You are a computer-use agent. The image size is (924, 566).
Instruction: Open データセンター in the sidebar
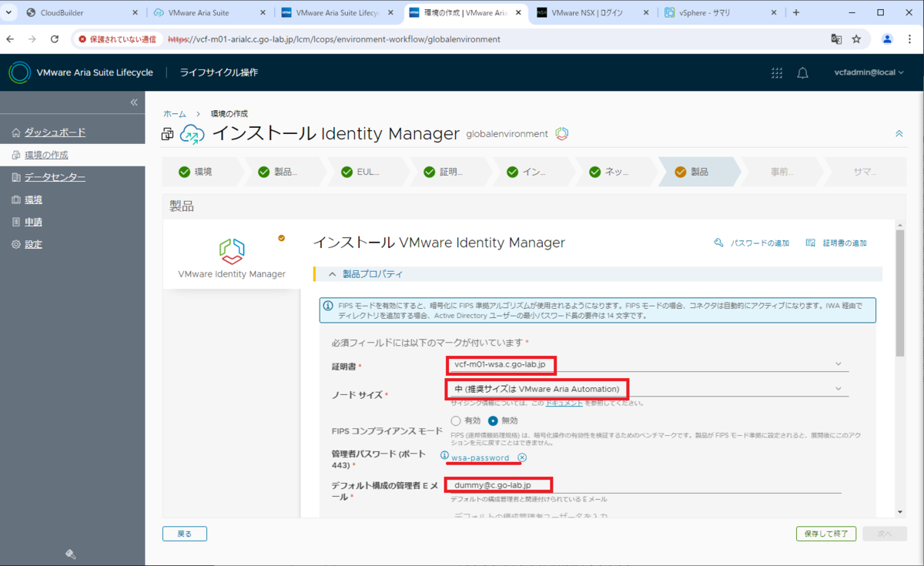(x=55, y=177)
